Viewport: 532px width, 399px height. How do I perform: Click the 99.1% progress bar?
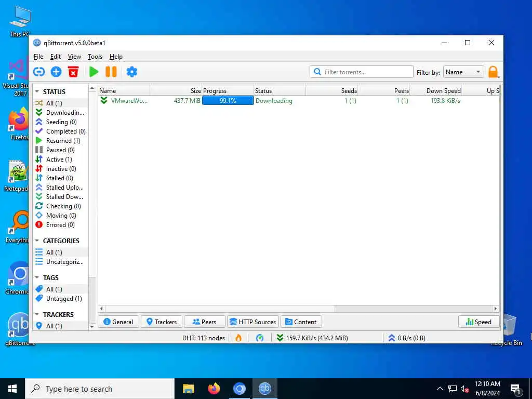(x=228, y=101)
